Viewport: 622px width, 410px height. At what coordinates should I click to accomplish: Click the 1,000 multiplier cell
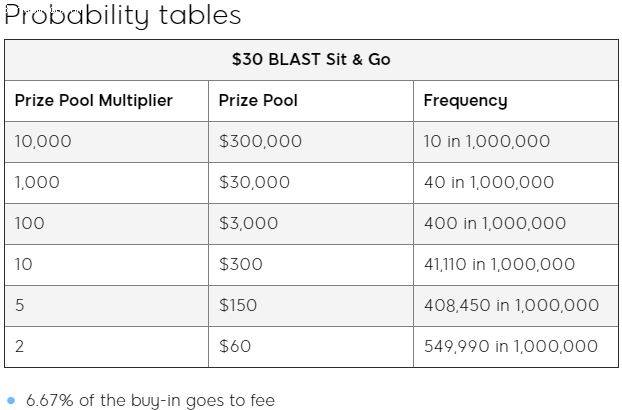(x=37, y=182)
